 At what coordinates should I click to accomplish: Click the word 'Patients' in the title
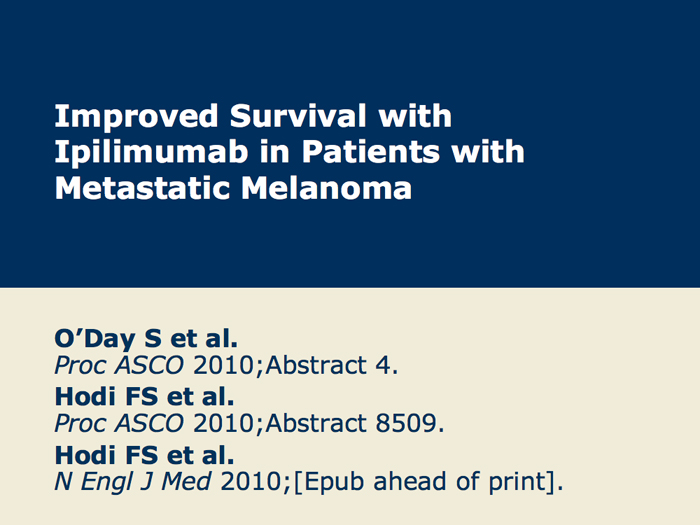click(x=371, y=152)
